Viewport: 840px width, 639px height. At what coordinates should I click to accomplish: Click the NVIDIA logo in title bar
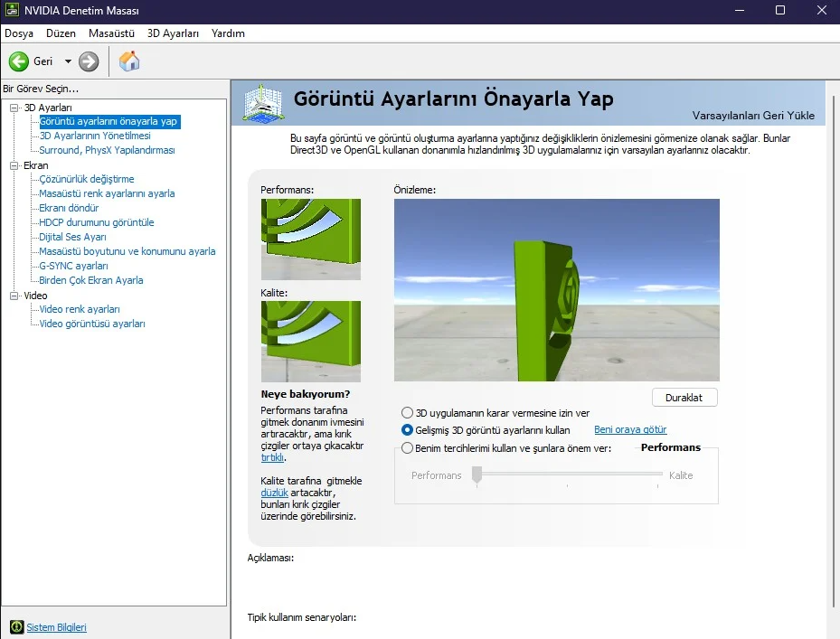11,10
